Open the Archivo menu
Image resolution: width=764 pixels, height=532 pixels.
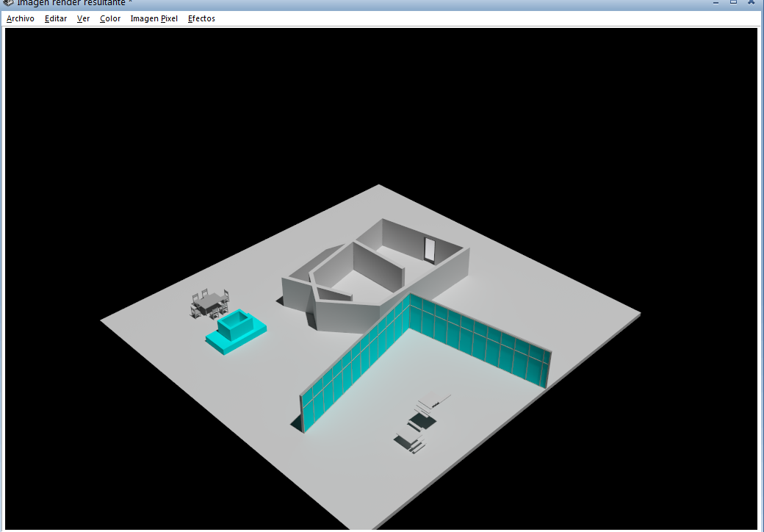(20, 18)
